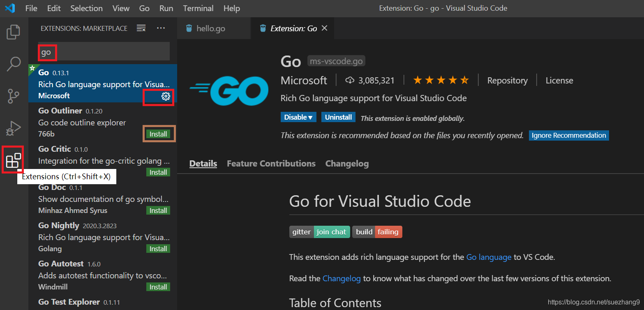Open the Run menu

166,8
